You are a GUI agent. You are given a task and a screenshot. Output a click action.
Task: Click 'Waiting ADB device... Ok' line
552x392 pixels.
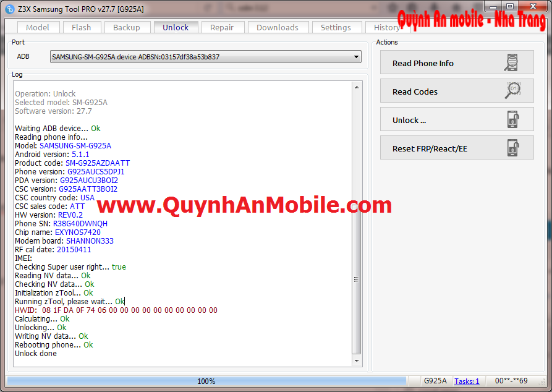point(57,129)
